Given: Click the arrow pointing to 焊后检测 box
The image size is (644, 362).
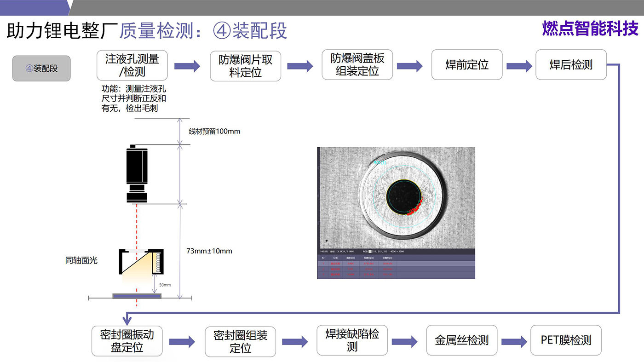Looking at the screenshot, I should (x=519, y=66).
